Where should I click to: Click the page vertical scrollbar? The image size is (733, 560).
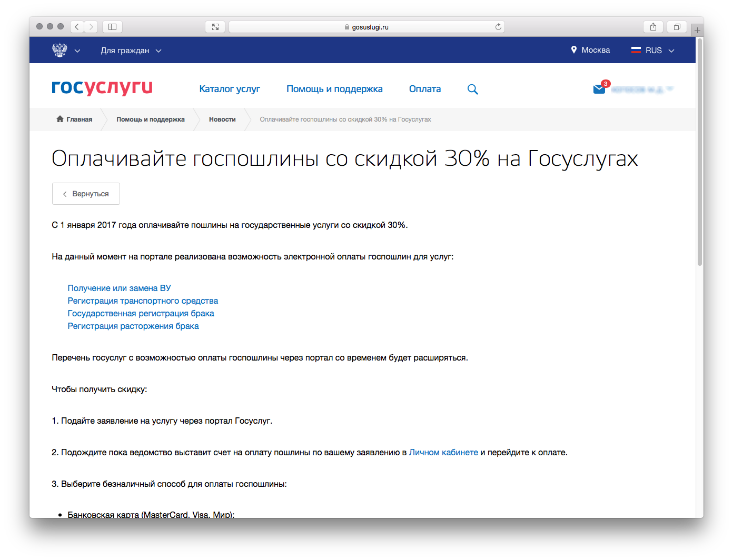(x=700, y=153)
